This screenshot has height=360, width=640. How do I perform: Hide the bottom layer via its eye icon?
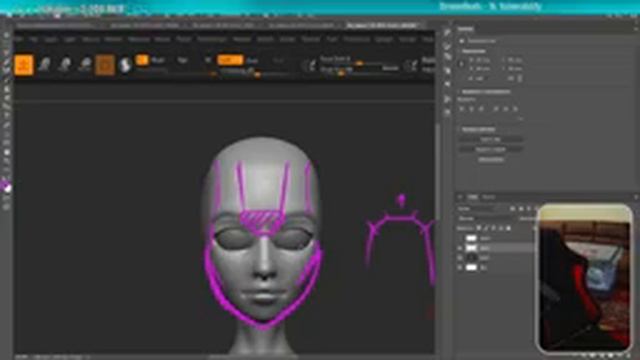[460, 267]
